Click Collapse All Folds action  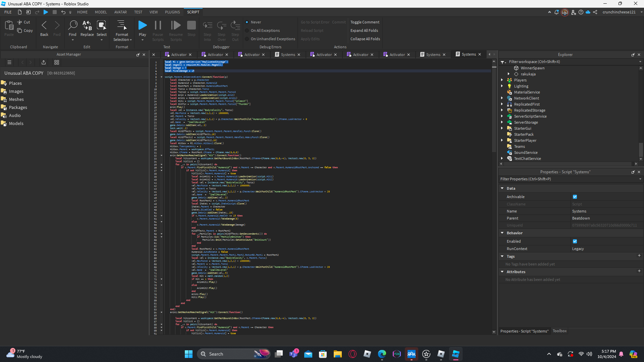tap(365, 39)
